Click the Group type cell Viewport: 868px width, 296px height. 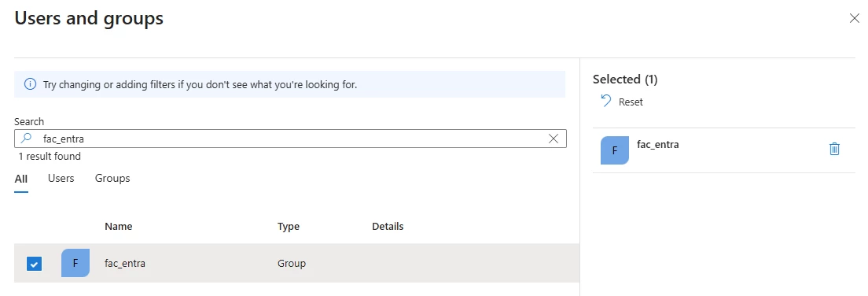[x=292, y=263]
